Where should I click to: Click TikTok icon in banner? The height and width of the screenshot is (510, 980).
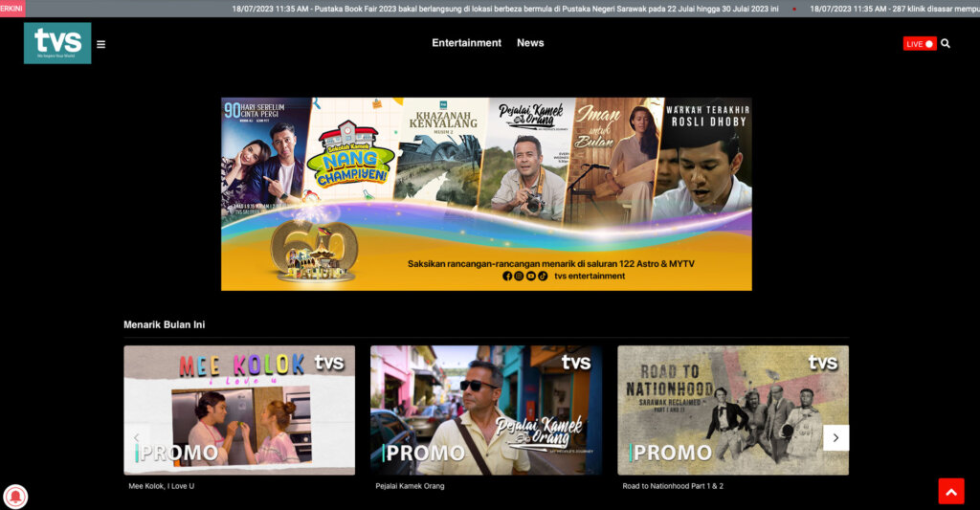(543, 276)
